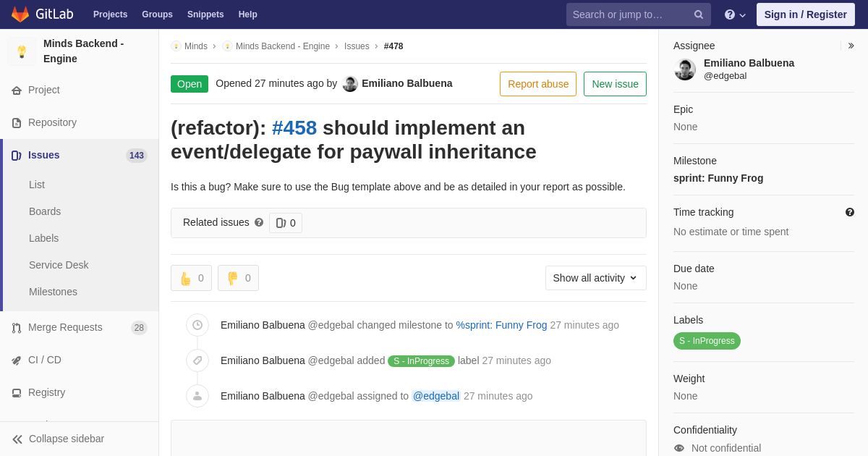Click the Collapse sidebar text

point(67,439)
